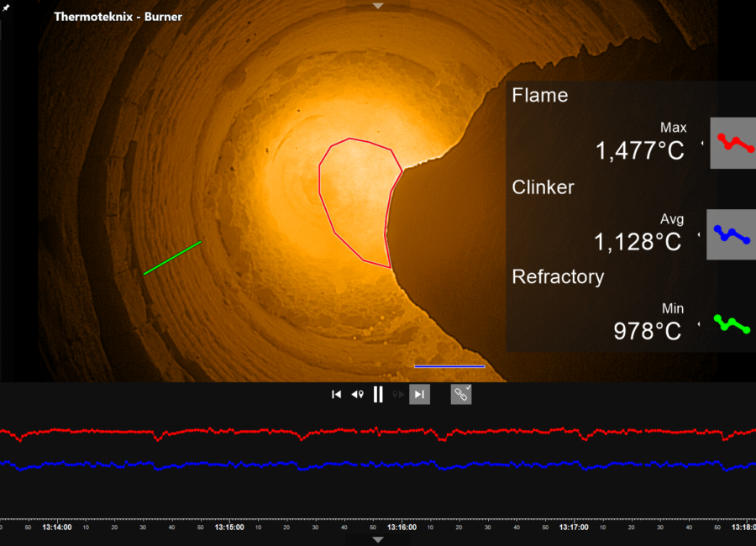Click the pin icon in top-left corner

(x=7, y=7)
